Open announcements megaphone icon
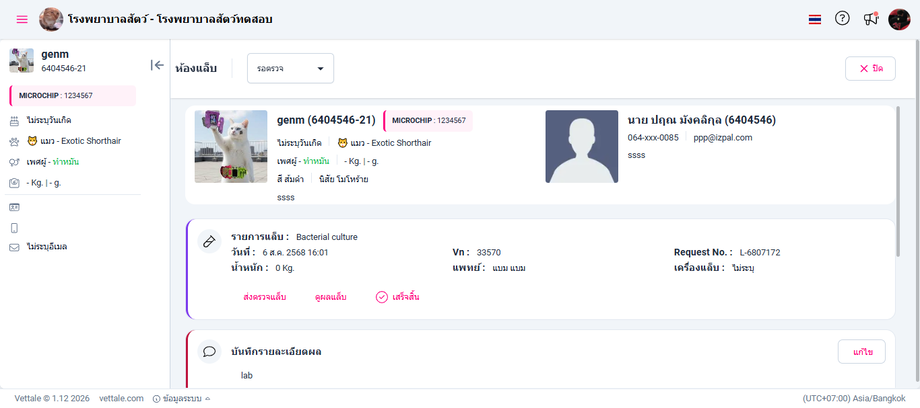Image resolution: width=920 pixels, height=408 pixels. point(871,19)
